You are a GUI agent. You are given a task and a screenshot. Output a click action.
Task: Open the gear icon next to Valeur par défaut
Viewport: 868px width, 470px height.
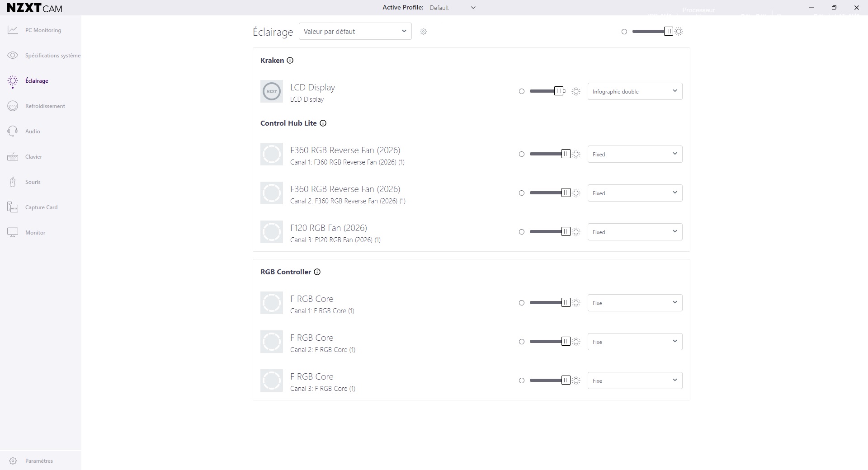(x=423, y=32)
